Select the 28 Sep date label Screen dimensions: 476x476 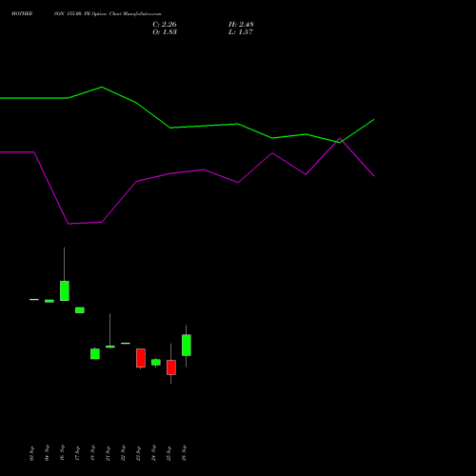click(184, 453)
